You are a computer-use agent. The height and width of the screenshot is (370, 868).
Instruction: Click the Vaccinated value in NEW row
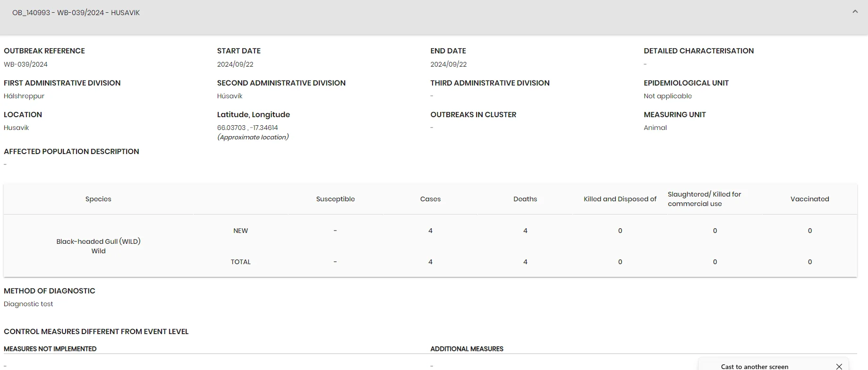(809, 231)
